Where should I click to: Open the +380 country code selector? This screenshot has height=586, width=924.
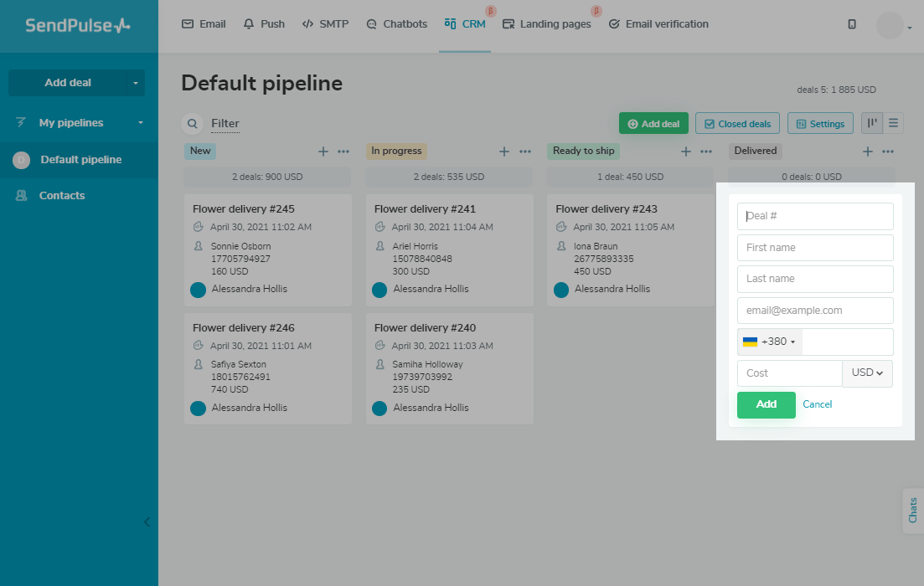[x=769, y=342]
